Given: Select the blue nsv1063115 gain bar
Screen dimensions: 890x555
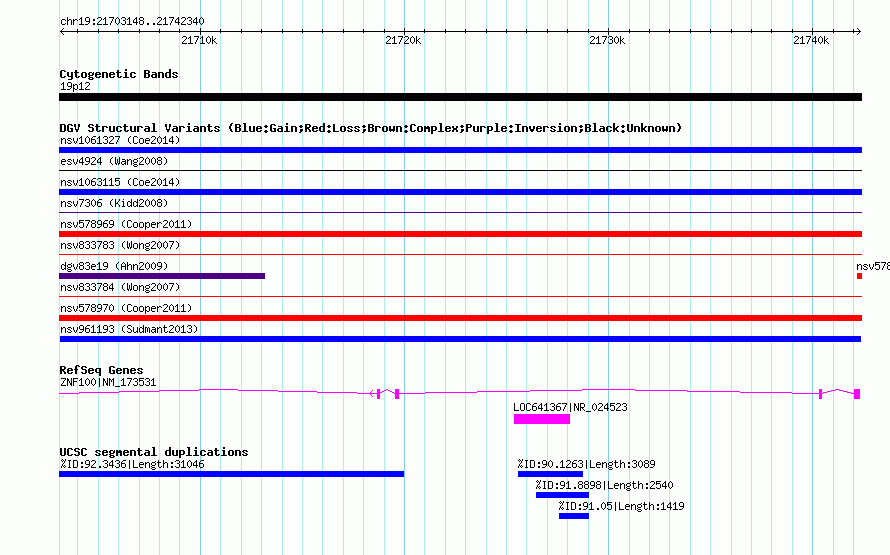Looking at the screenshot, I should pyautogui.click(x=460, y=192).
